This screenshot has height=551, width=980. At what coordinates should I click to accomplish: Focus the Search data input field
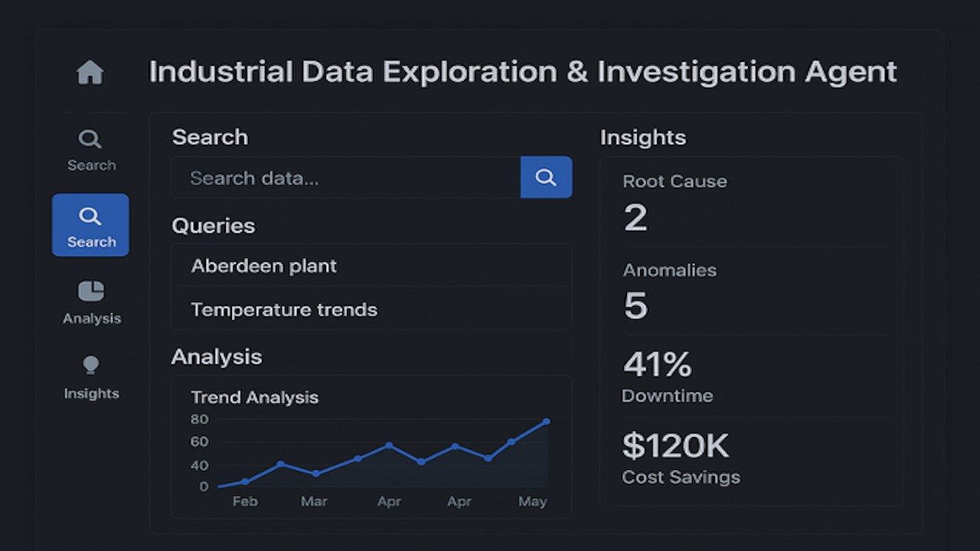click(346, 178)
